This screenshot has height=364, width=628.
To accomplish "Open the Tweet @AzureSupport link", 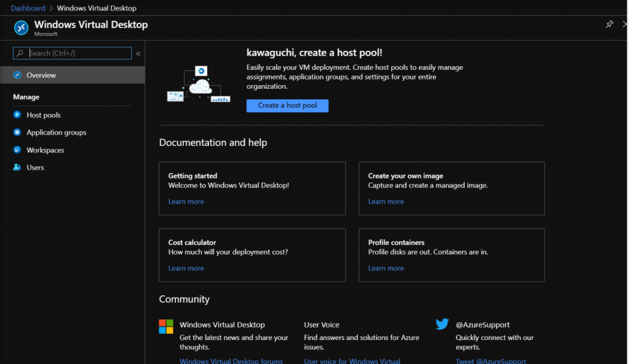I will tap(491, 361).
